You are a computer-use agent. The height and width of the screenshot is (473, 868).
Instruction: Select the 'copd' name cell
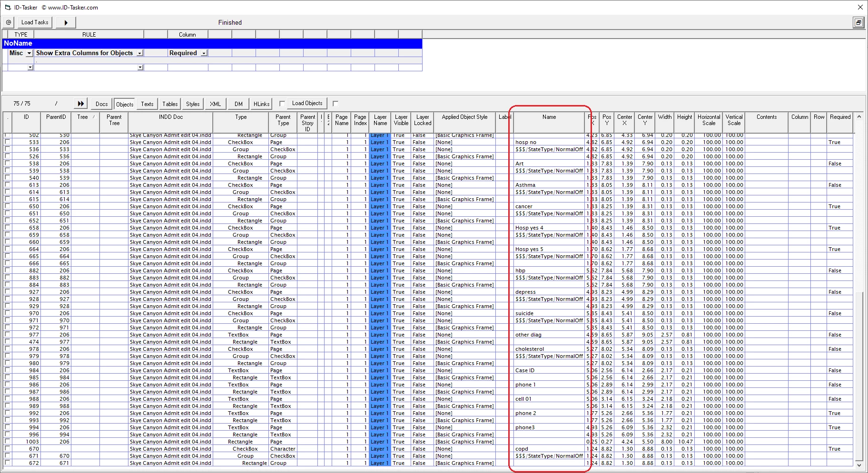pyautogui.click(x=549, y=449)
